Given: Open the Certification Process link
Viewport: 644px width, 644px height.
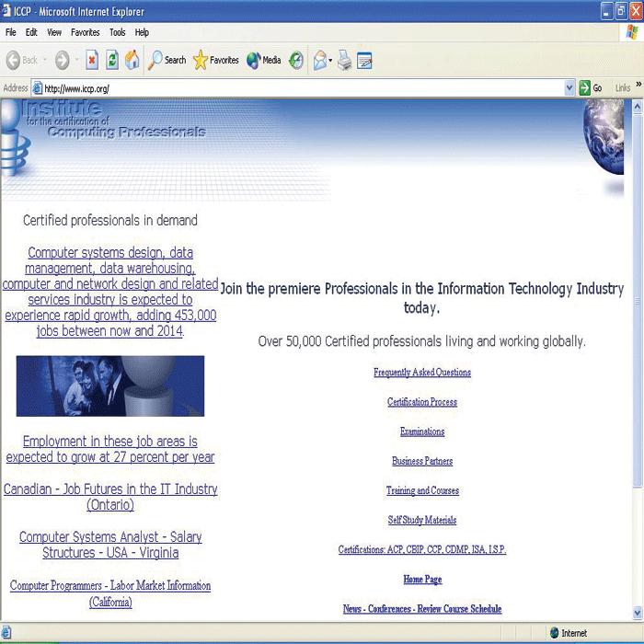Looking at the screenshot, I should (x=422, y=402).
